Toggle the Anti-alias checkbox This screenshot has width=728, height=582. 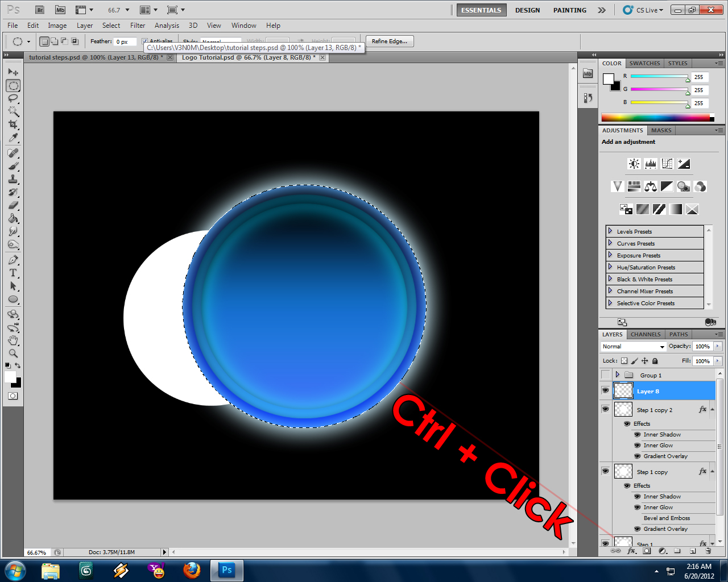click(146, 40)
